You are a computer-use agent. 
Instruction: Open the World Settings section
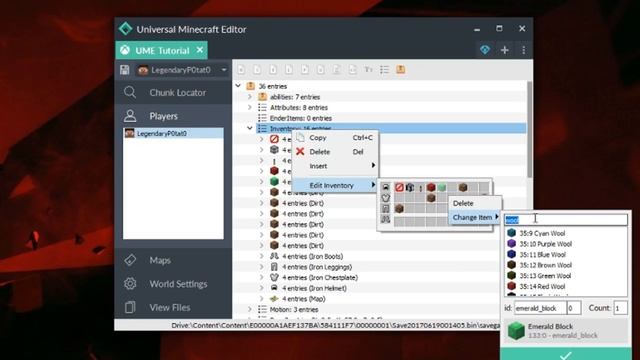(173, 284)
